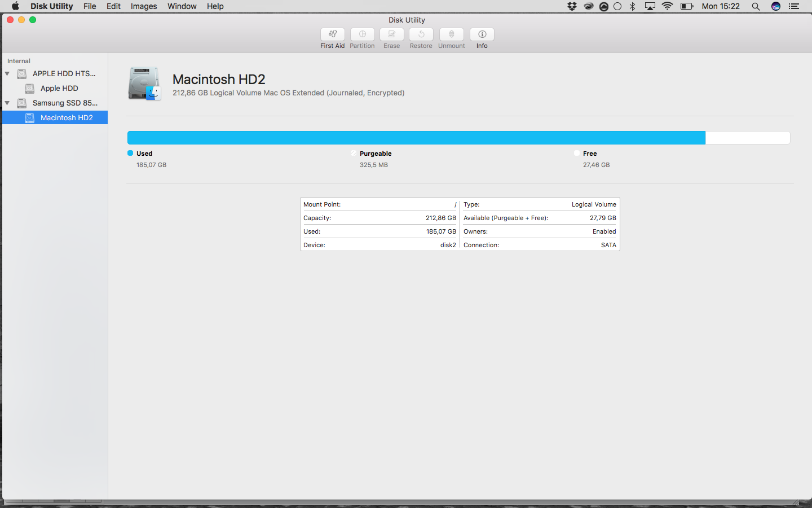
Task: Run First Aid on Macintosh HD2
Action: click(x=332, y=38)
